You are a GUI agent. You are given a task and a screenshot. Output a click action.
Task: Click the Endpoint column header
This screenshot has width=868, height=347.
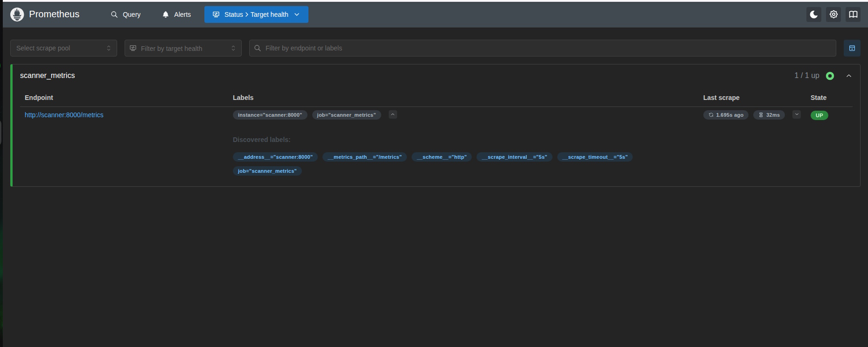pyautogui.click(x=39, y=98)
